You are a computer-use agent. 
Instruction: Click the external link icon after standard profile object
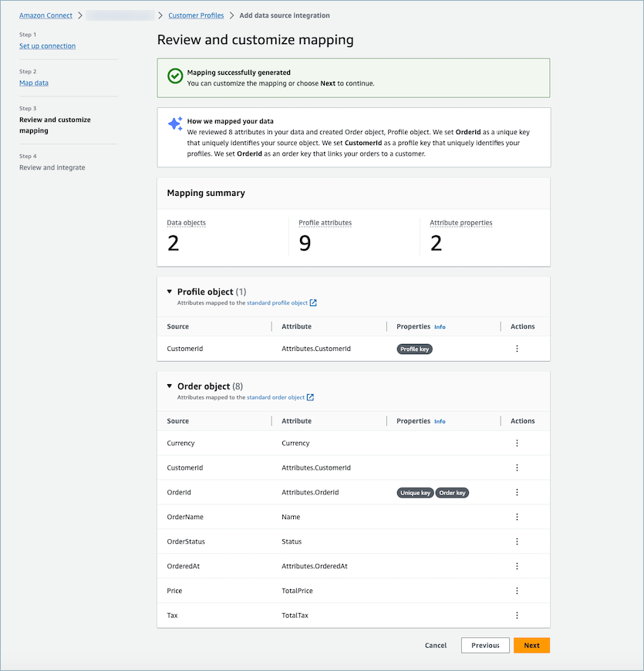click(312, 303)
